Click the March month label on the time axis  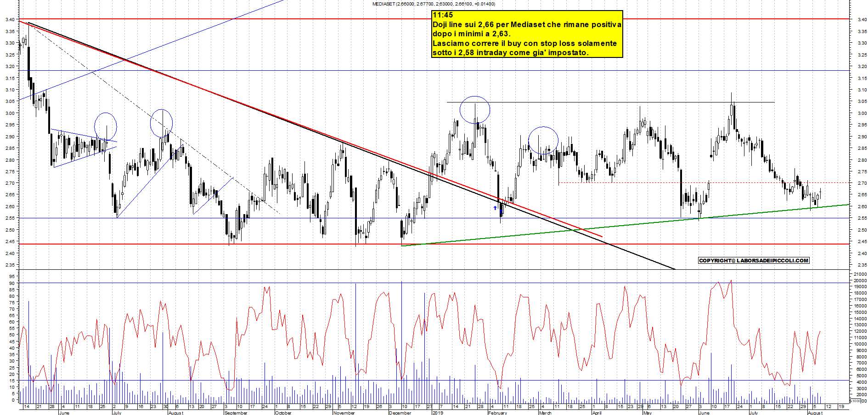coord(545,413)
